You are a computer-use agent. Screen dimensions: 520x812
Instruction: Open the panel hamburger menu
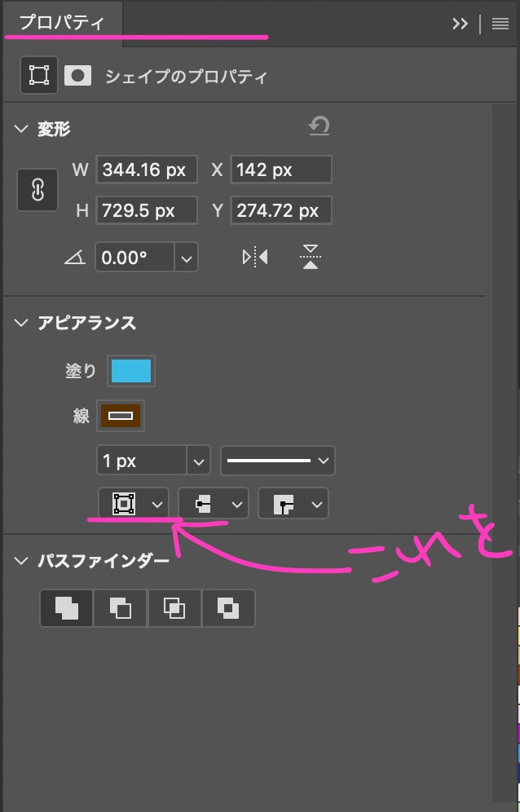coord(500,24)
